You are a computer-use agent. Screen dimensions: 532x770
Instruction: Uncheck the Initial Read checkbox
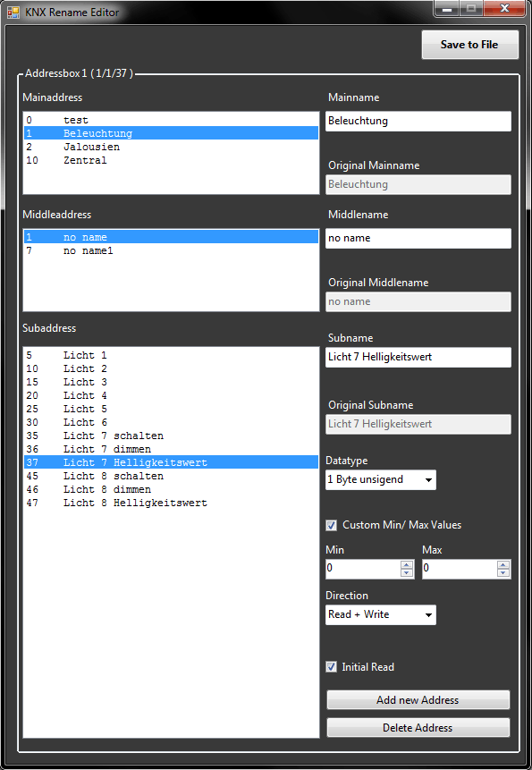[x=332, y=667]
